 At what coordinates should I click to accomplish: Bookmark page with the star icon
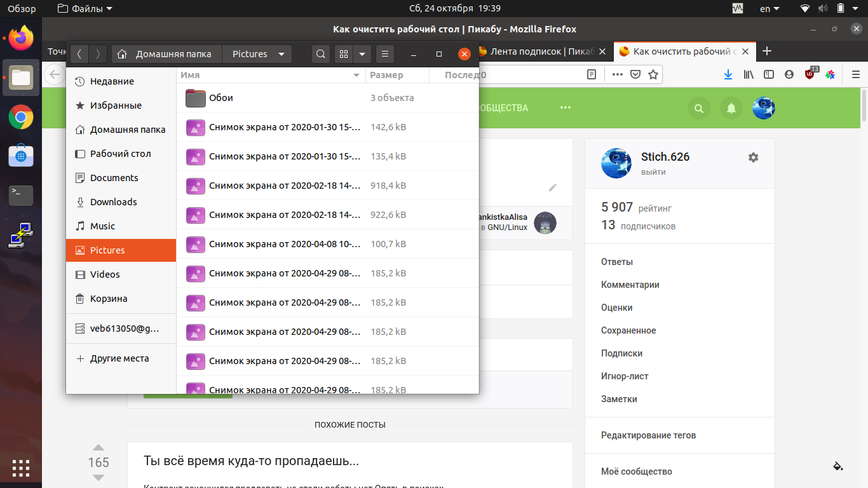coord(653,74)
